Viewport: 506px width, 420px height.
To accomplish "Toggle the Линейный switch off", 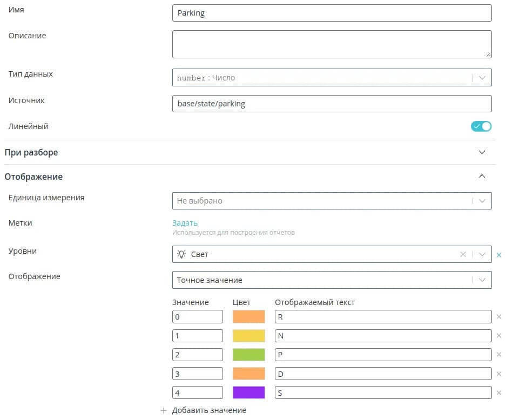I will 481,126.
